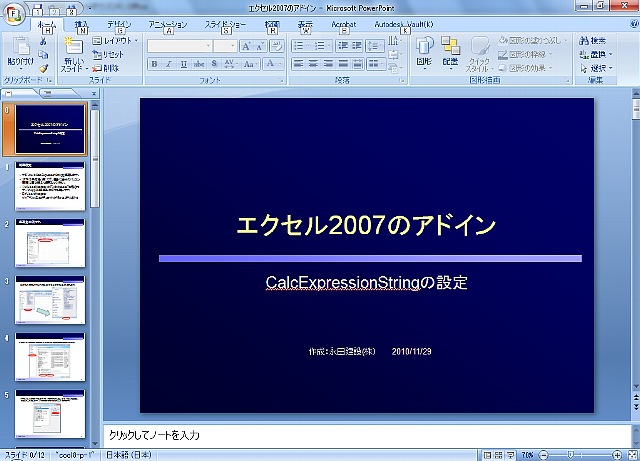Reset the slide layout
Screen dimensions: 640x461
tap(108, 54)
